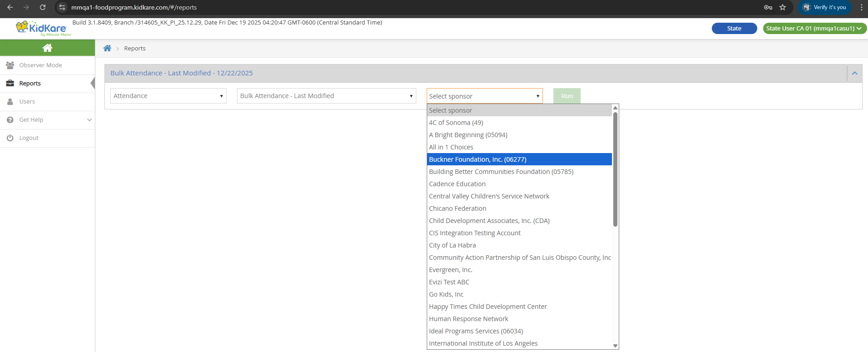The height and width of the screenshot is (352, 868).
Task: Click the Reports briefcase icon
Action: click(10, 84)
